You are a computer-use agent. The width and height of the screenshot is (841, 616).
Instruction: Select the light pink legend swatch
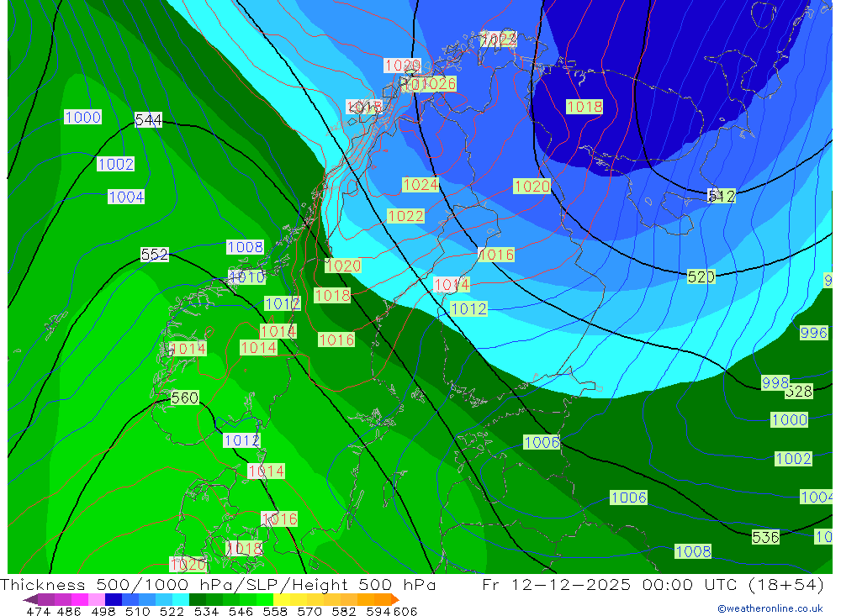click(97, 599)
